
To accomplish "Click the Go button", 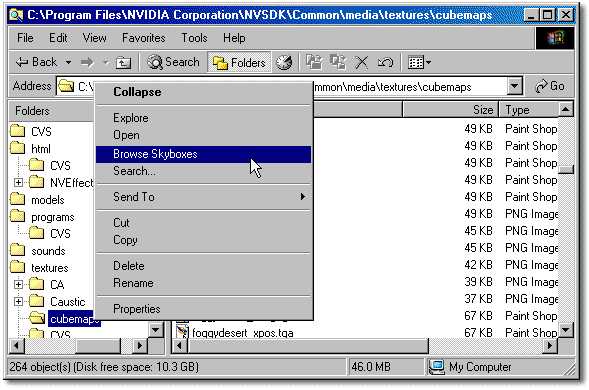I will click(x=550, y=86).
